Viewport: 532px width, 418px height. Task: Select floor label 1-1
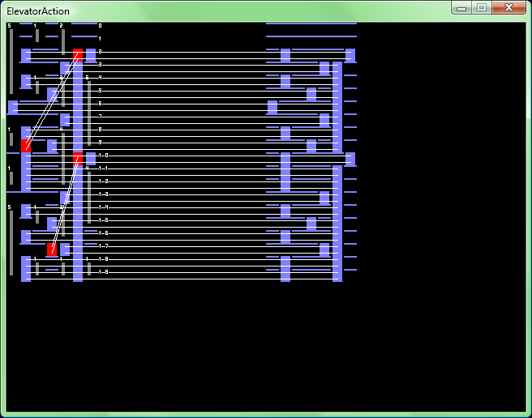[x=103, y=168]
